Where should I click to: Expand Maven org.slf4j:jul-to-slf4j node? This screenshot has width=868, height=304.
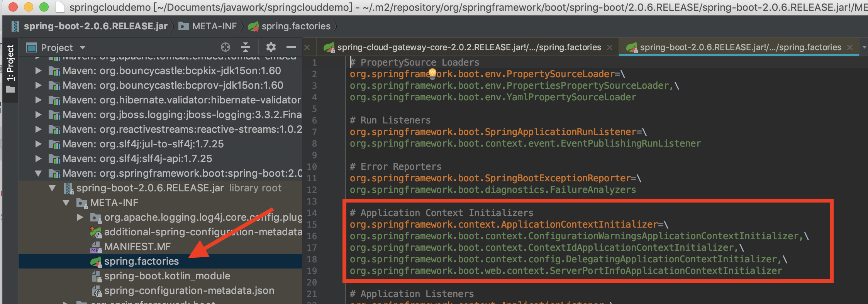tap(38, 144)
